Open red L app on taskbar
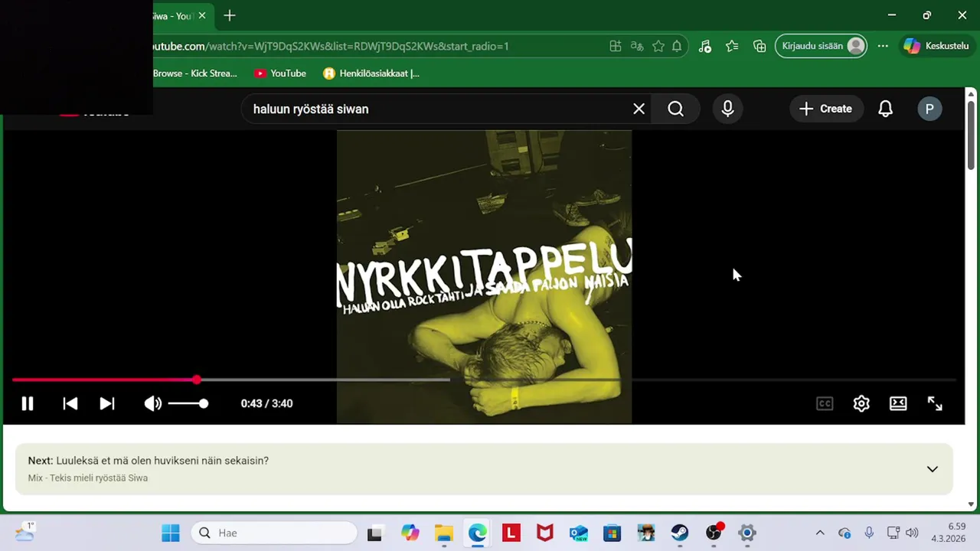Viewport: 980px width, 551px height. click(511, 533)
